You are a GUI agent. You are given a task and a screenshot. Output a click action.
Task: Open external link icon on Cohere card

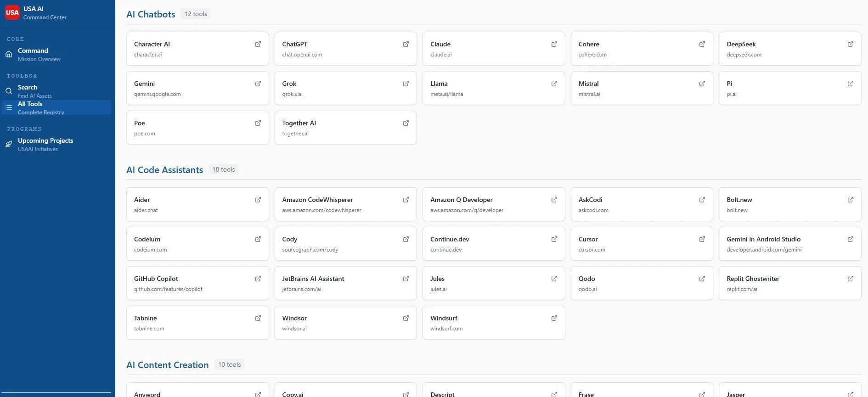point(702,44)
